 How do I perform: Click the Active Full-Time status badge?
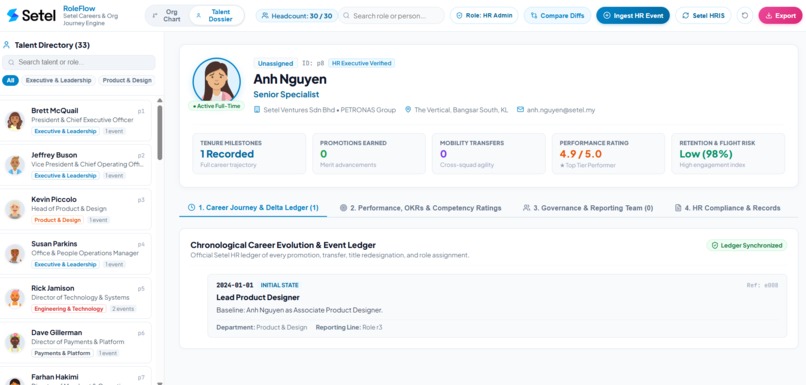tap(216, 106)
